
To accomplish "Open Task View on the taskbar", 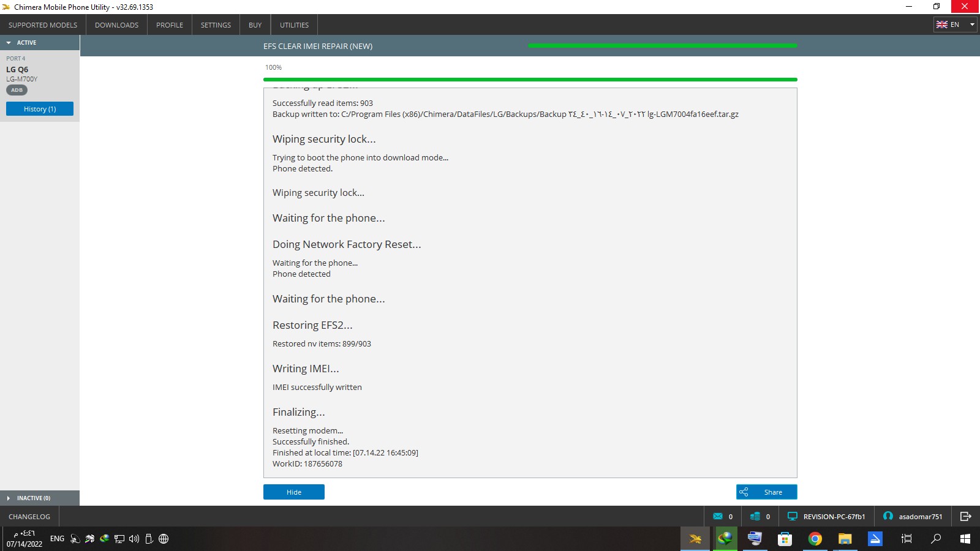I will [x=907, y=539].
